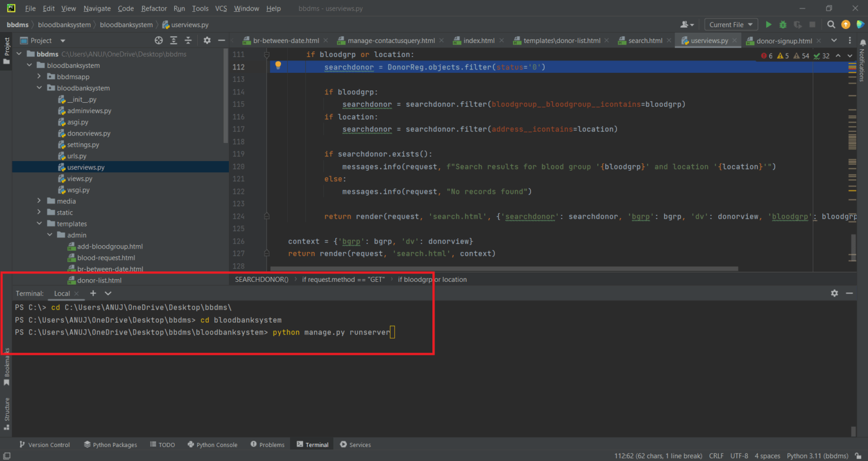Screen dimensions: 868x461
Task: Open Search Everywhere
Action: pyautogui.click(x=830, y=24)
